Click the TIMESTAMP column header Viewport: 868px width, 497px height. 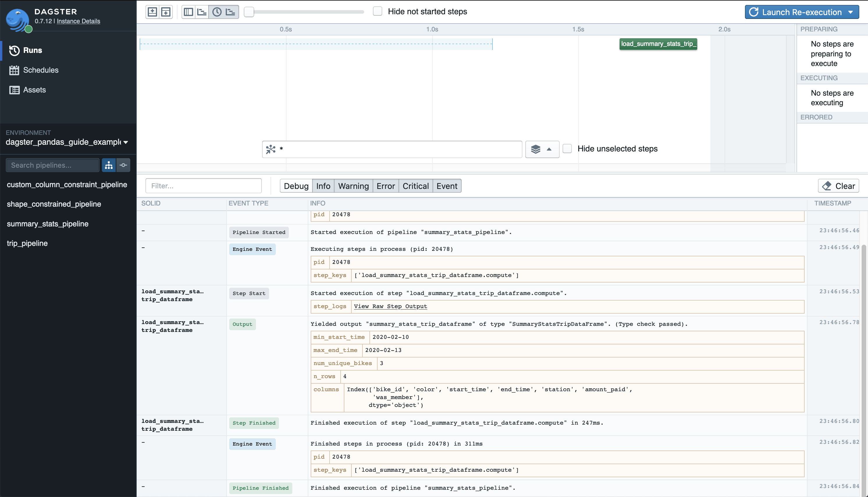pyautogui.click(x=833, y=203)
